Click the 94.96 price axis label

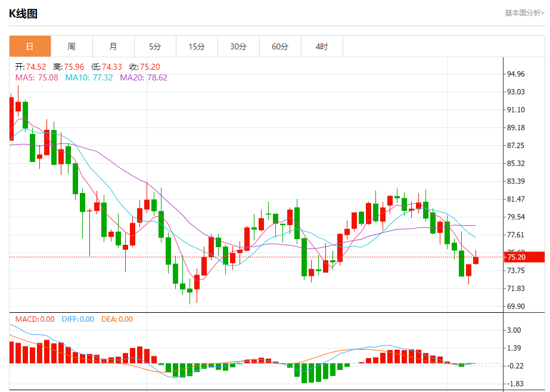[x=516, y=74]
